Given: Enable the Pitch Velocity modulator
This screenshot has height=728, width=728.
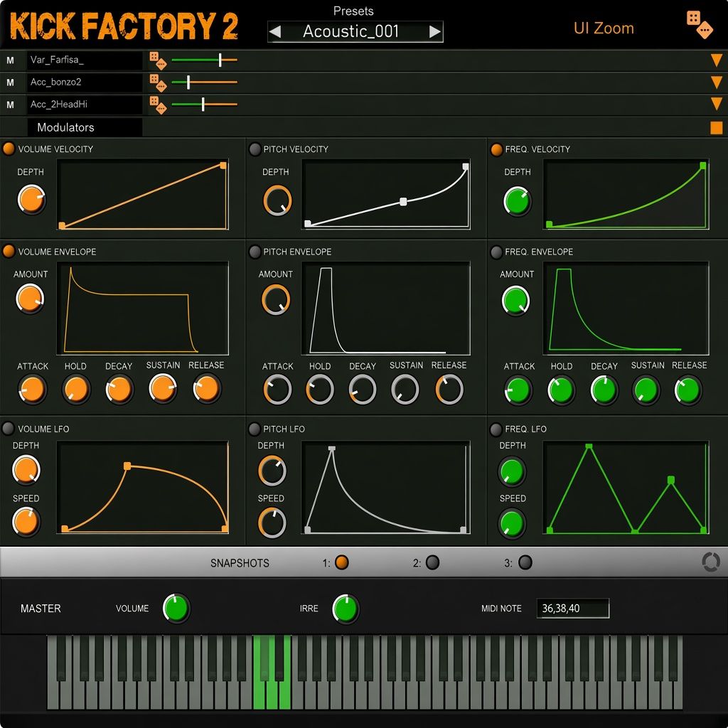Looking at the screenshot, I should pyautogui.click(x=255, y=149).
